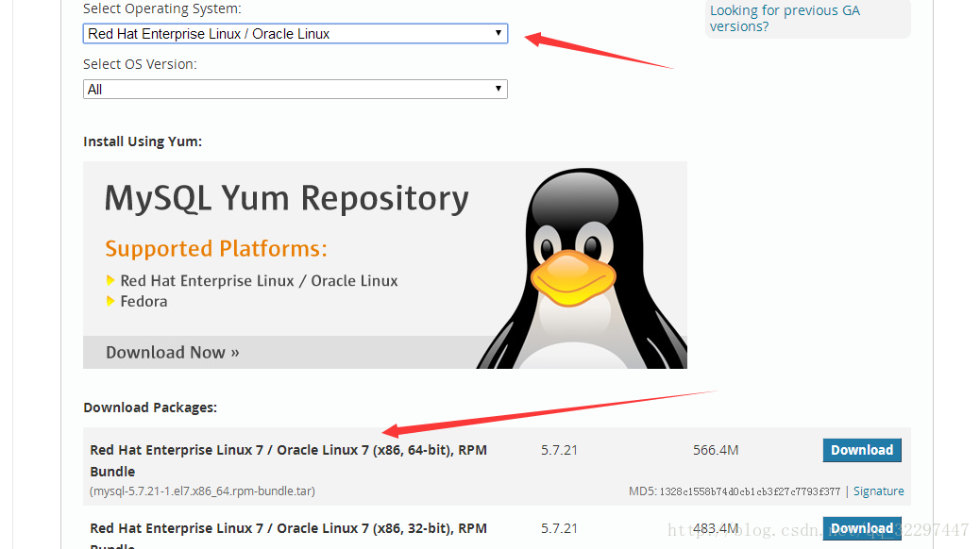The image size is (980, 549).
Task: Click the MySQL Yum Repository banner penguin image
Action: (x=582, y=268)
